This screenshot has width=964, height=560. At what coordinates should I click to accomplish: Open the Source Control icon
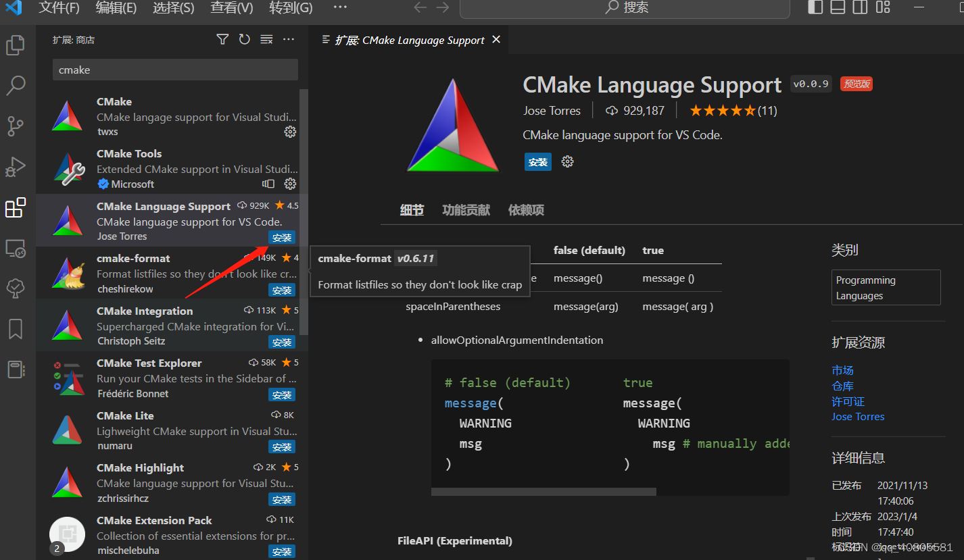tap(16, 126)
